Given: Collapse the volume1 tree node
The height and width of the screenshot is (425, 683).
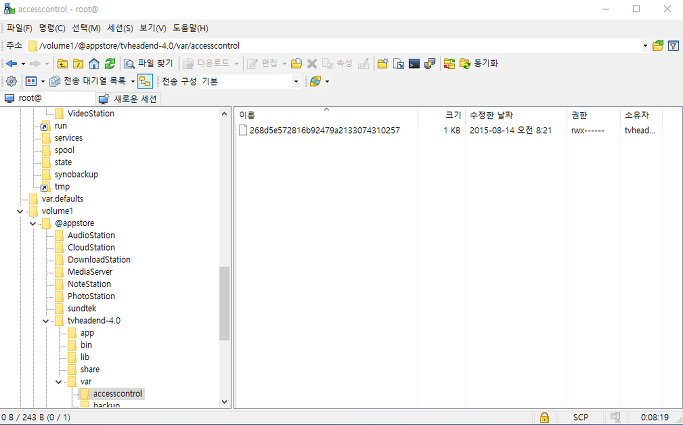Looking at the screenshot, I should coord(20,211).
